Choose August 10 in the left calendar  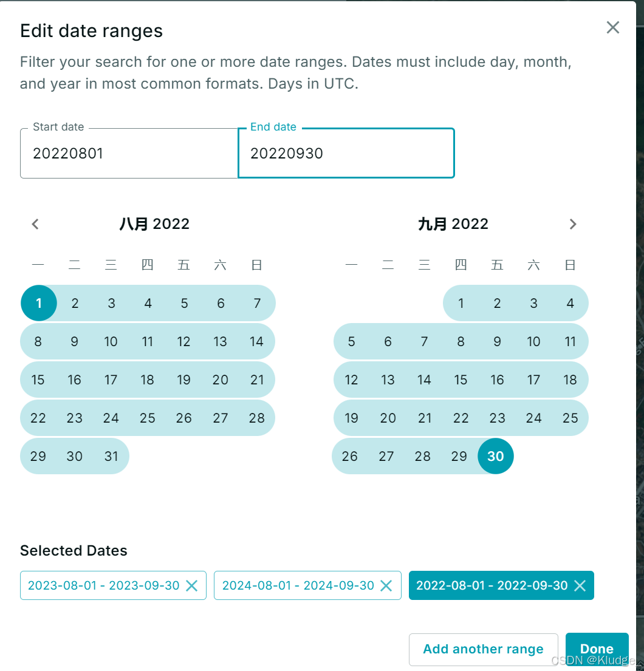[111, 341]
